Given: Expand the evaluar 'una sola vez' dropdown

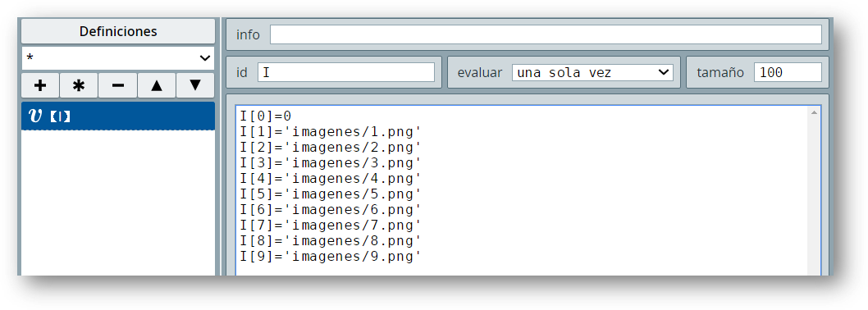Looking at the screenshot, I should [592, 72].
